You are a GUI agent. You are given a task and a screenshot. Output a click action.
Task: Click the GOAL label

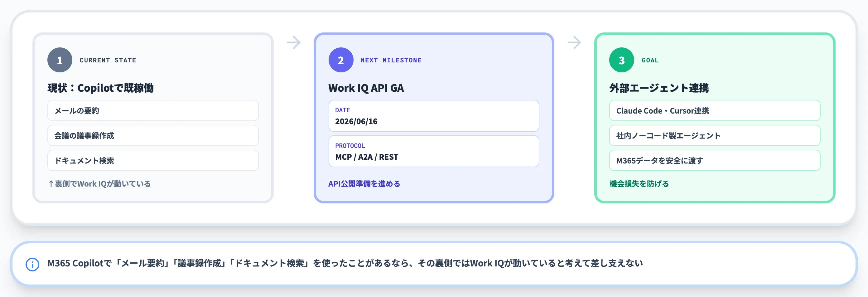pos(650,60)
